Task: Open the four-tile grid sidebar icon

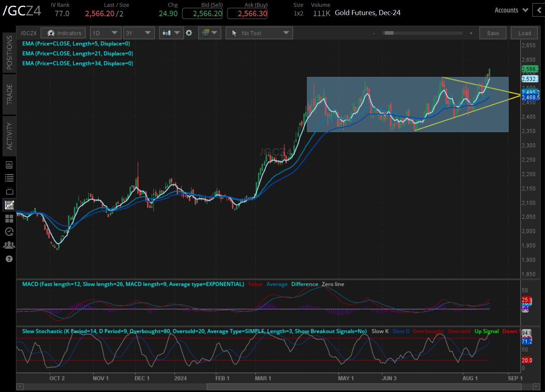Action: [x=9, y=219]
